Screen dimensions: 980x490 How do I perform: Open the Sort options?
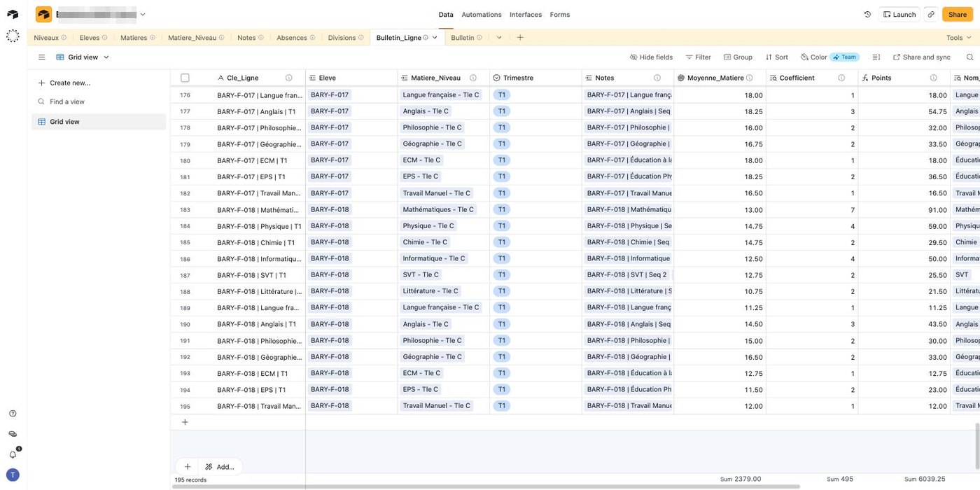point(776,57)
